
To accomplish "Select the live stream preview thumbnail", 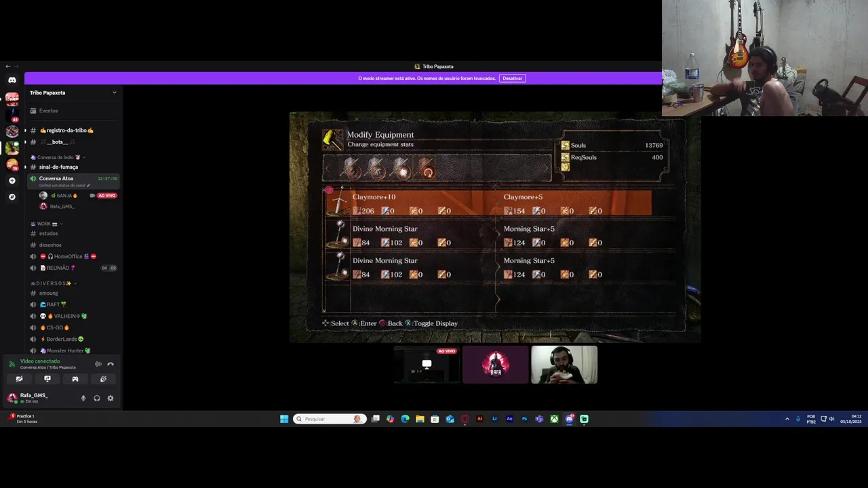I will pyautogui.click(x=427, y=365).
